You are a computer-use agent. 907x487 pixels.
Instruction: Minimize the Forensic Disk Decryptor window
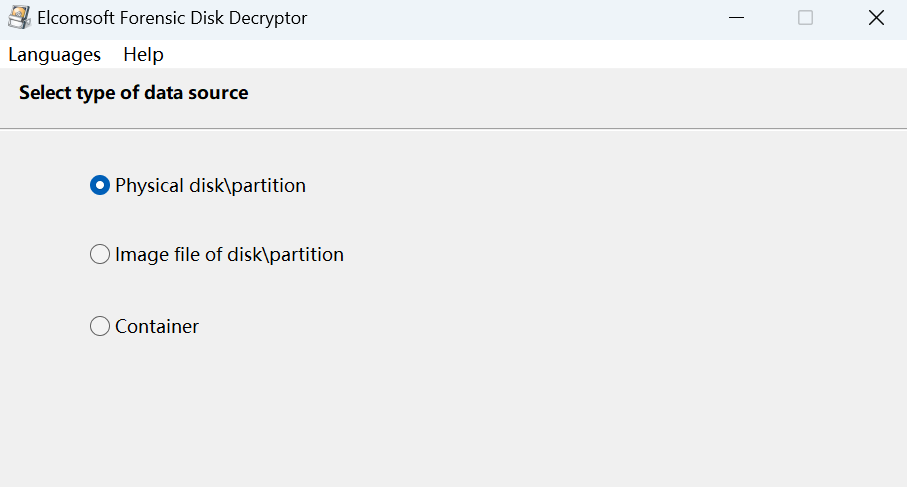(x=737, y=18)
